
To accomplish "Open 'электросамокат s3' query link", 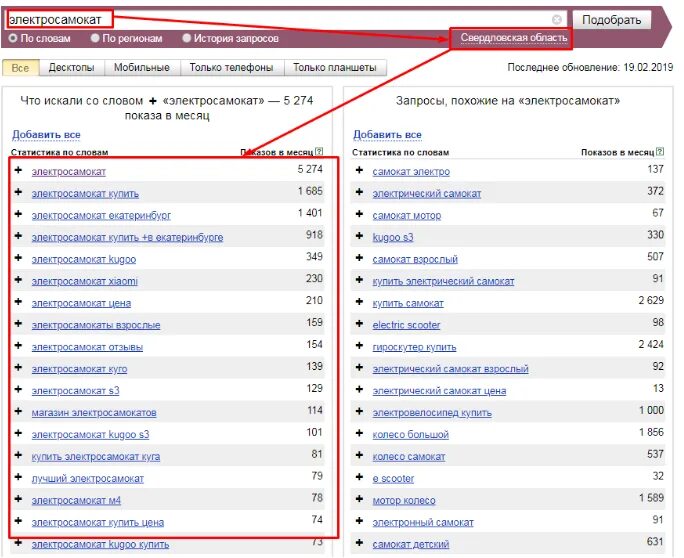I will coord(75,391).
